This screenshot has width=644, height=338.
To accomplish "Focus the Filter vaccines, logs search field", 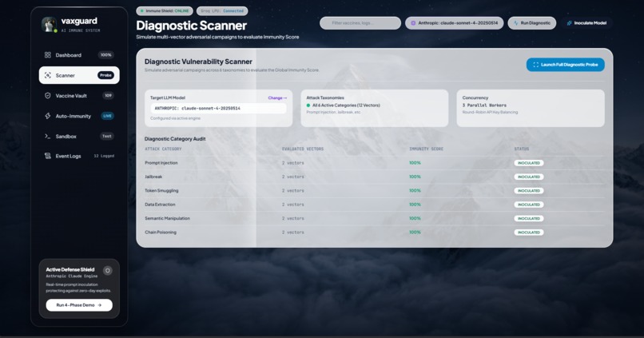I will [x=360, y=23].
